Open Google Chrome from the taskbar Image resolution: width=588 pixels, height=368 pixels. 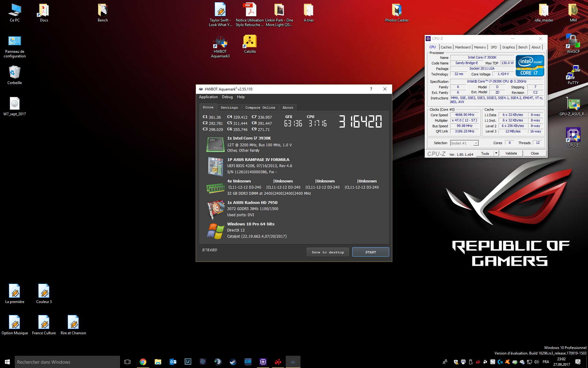[143, 362]
